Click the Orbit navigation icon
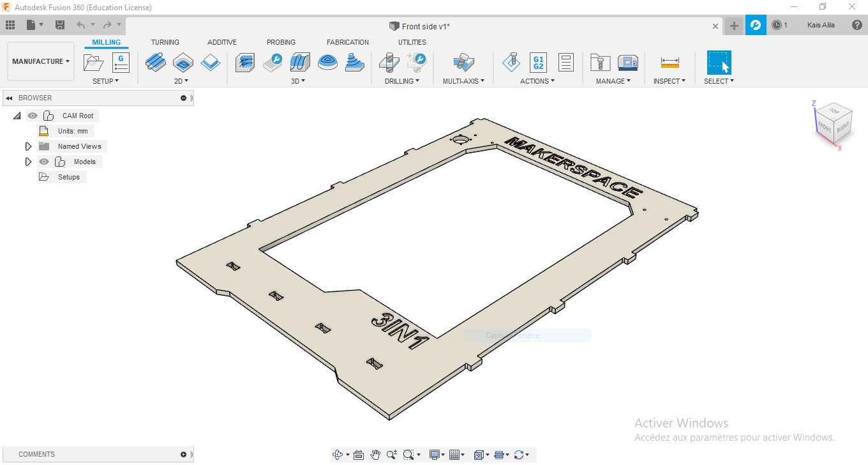Screen dimensions: 868x465 click(x=338, y=455)
